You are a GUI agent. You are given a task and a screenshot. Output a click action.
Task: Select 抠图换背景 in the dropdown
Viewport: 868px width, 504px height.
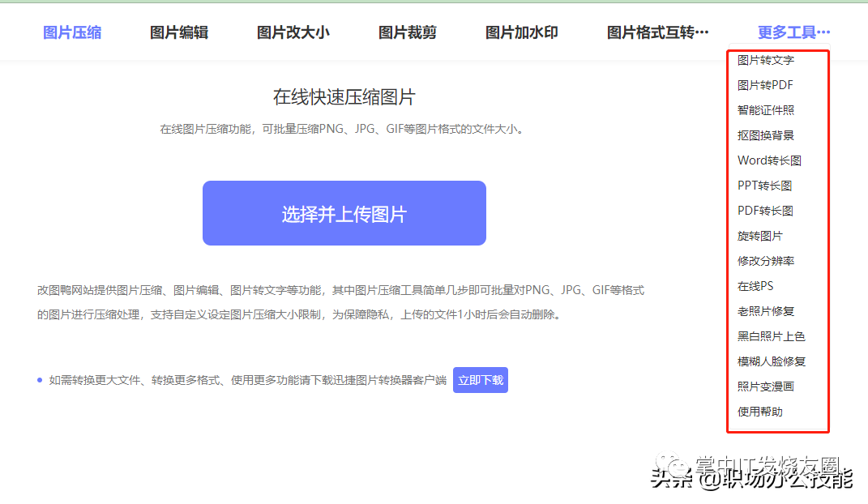coord(766,135)
